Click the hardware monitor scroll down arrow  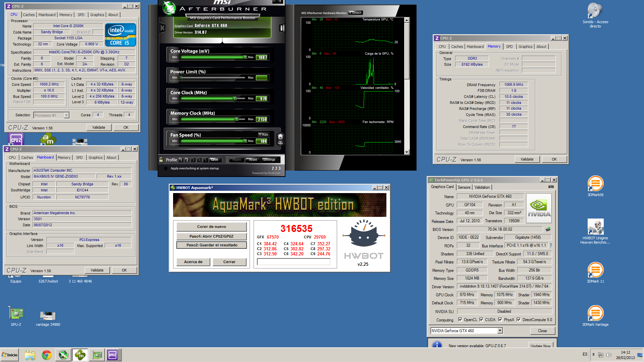click(x=407, y=152)
